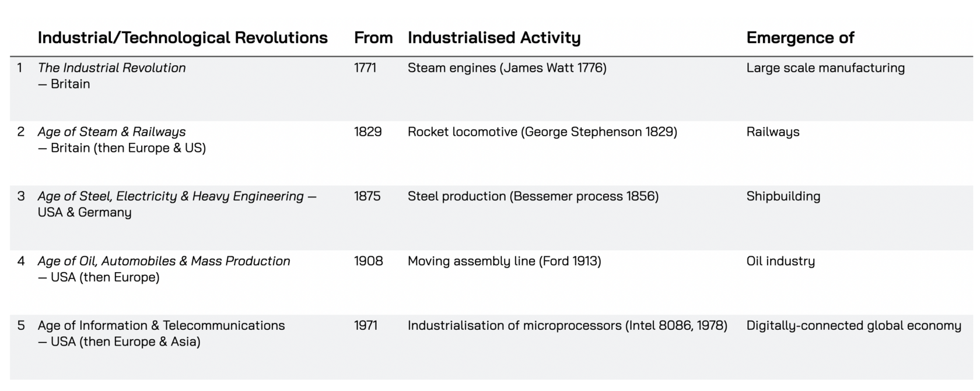This screenshot has width=980, height=391.
Task: Click Digitally-connected global economy cell
Action: (854, 325)
